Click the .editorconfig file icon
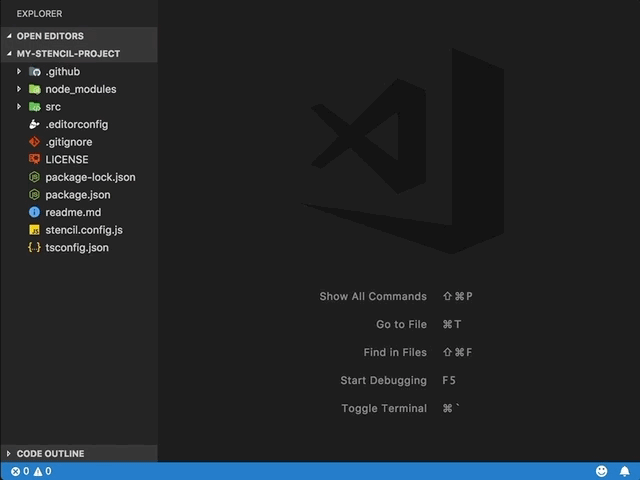The image size is (640, 480). (x=35, y=124)
